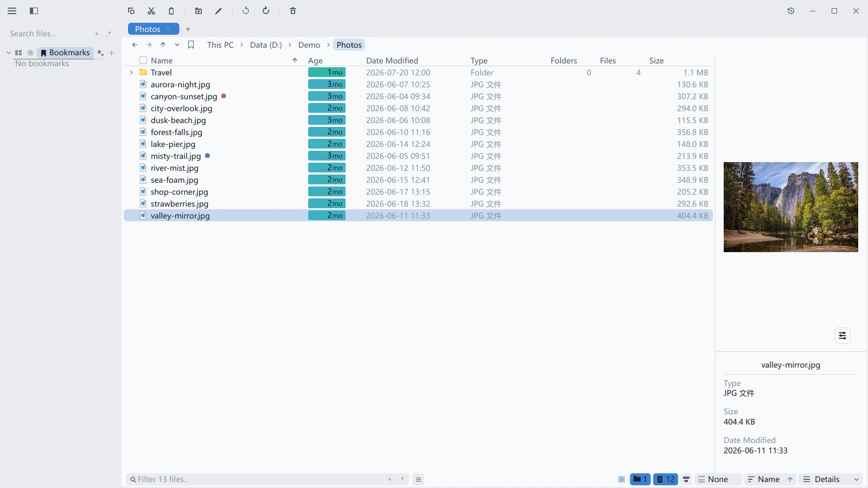The image size is (868, 488).
Task: Expand breadcrumb chevron after Demo
Action: [x=328, y=45]
